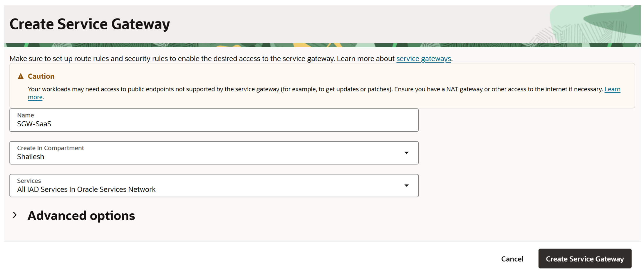Click the Name field containing SGW-SaaS
Viewport: 644px width, 275px height.
click(214, 124)
